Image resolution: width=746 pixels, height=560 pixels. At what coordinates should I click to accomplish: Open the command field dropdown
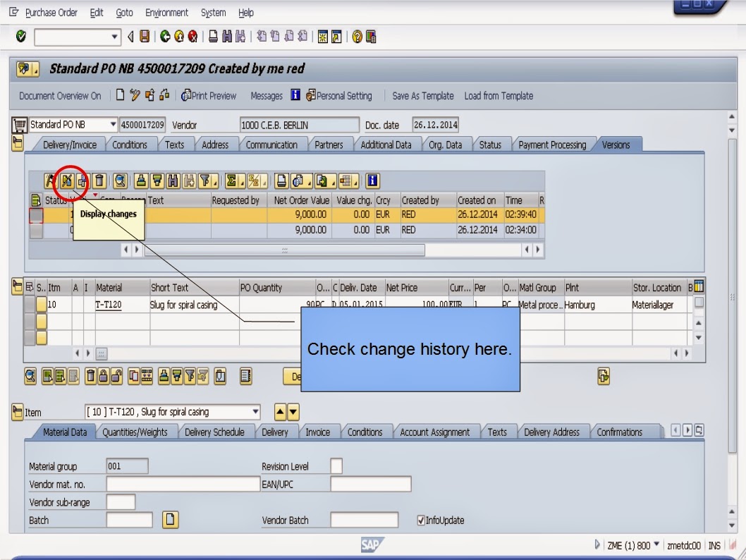pos(114,37)
